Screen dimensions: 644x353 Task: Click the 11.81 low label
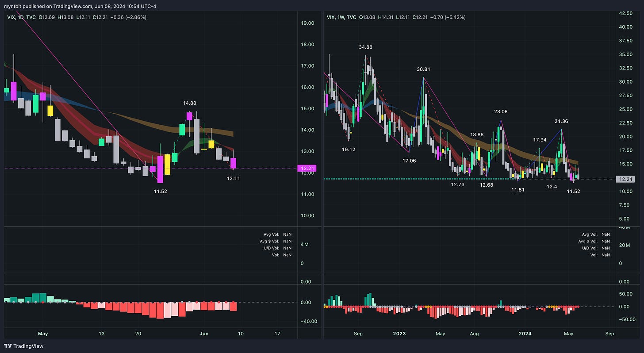[x=518, y=189]
